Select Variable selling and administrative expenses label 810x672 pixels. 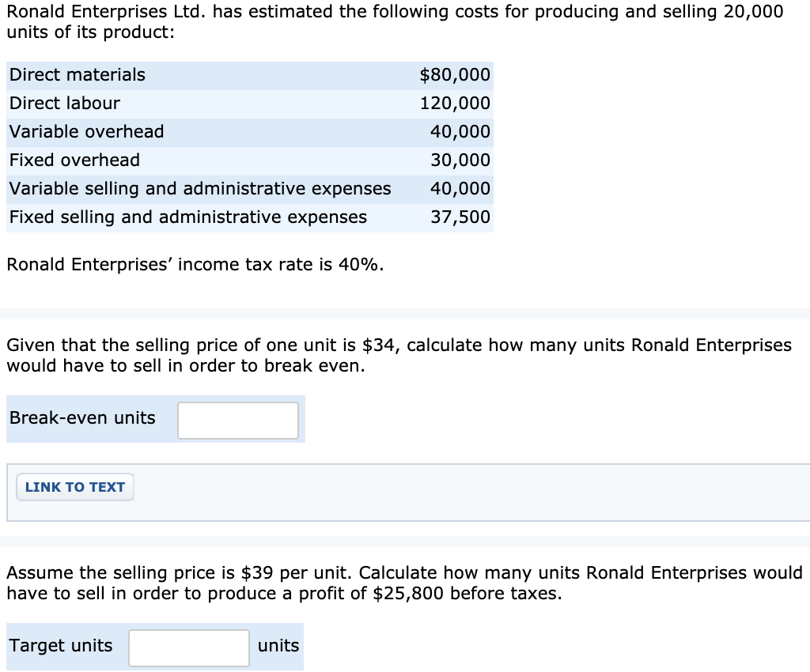coord(200,188)
